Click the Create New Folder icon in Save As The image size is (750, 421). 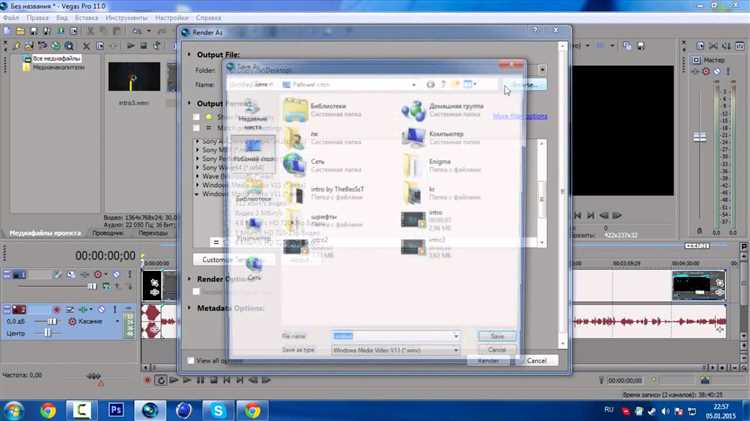[x=455, y=84]
